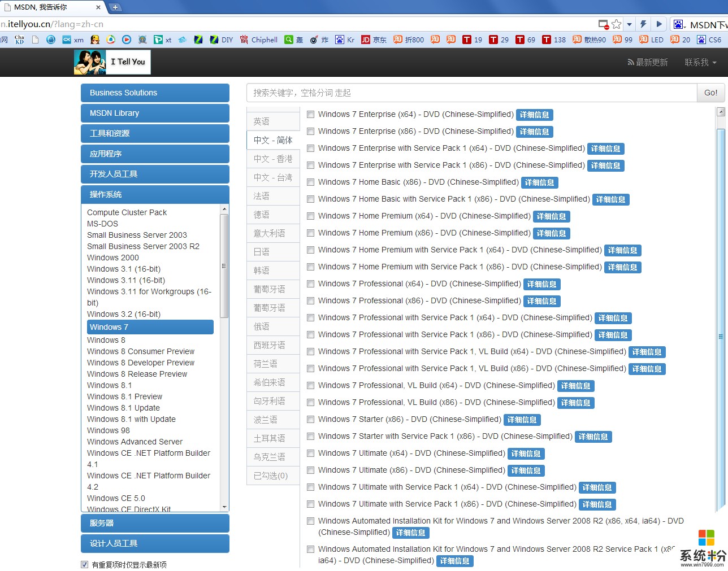The image size is (728, 571).
Task: Open the DIY bookmark
Action: click(222, 40)
